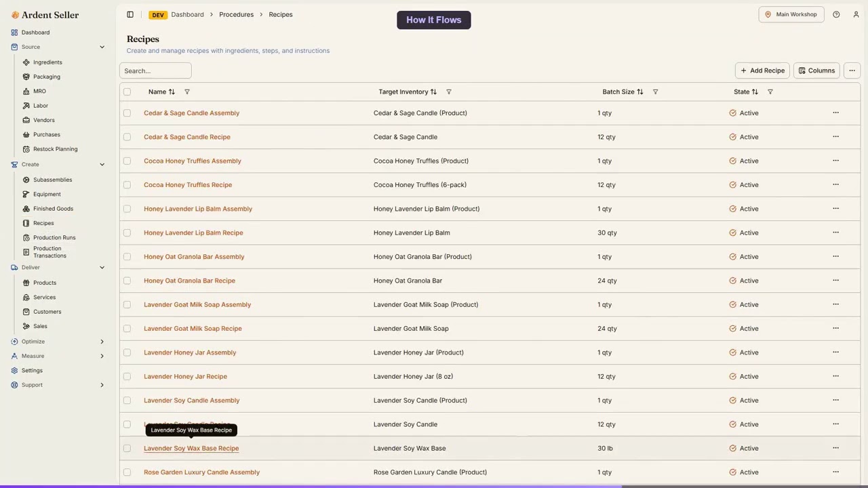Open the help question-mark icon

click(x=836, y=14)
